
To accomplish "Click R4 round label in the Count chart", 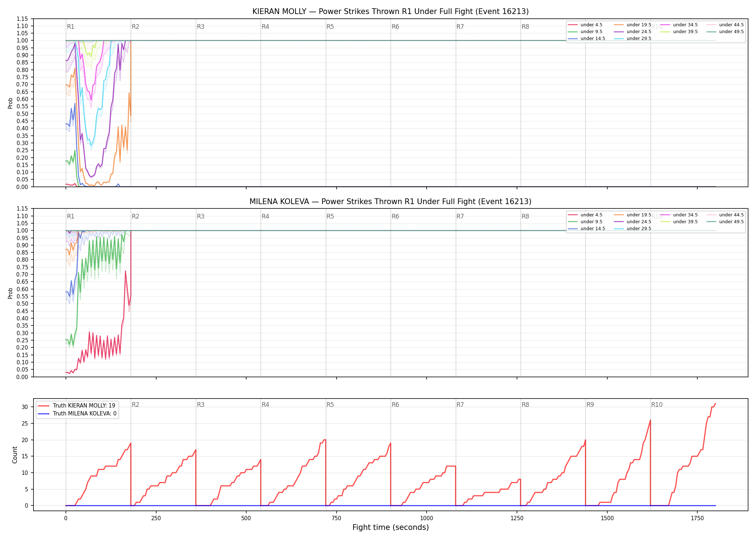I will [265, 405].
